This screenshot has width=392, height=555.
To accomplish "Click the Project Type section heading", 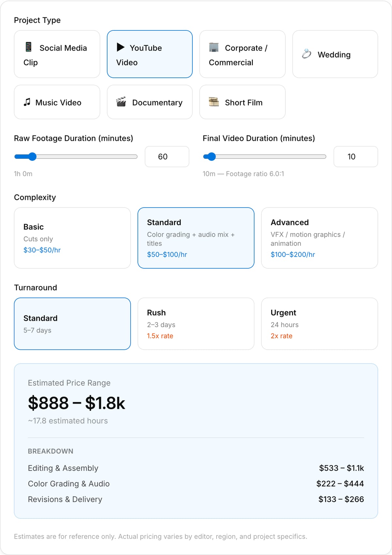I will click(37, 20).
